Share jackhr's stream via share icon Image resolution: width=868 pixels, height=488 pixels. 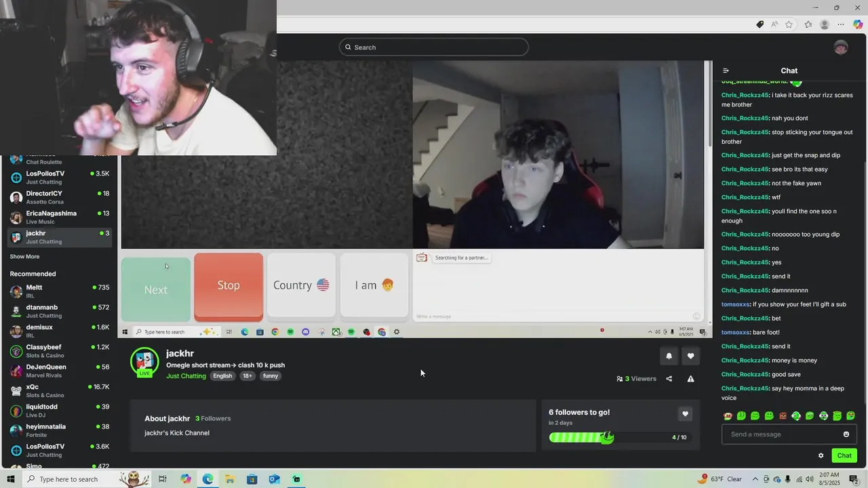coord(669,379)
